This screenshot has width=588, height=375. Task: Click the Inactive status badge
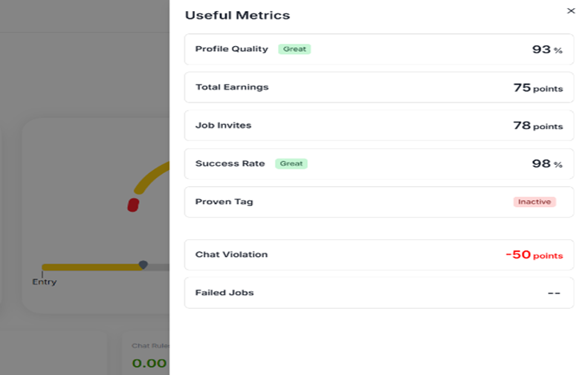[x=534, y=201]
